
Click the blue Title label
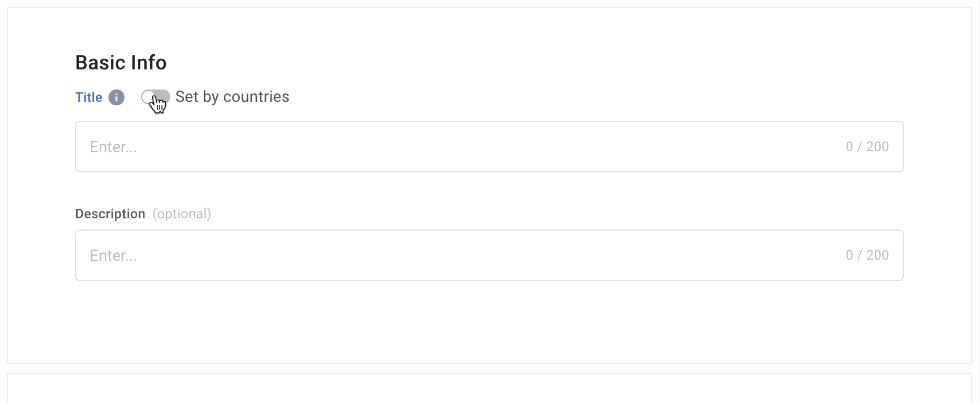point(88,97)
